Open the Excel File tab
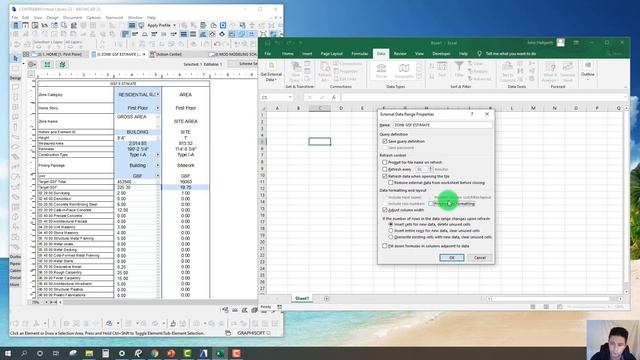 click(268, 53)
